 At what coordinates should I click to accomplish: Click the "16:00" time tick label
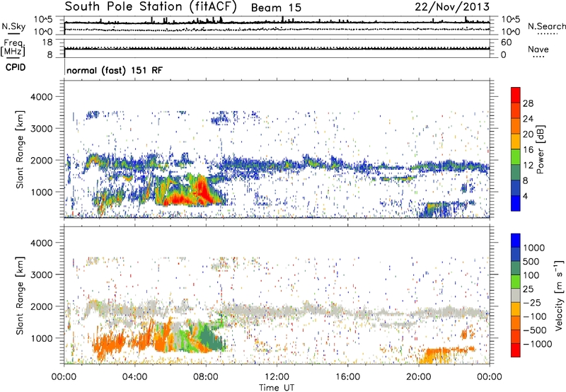(347, 377)
